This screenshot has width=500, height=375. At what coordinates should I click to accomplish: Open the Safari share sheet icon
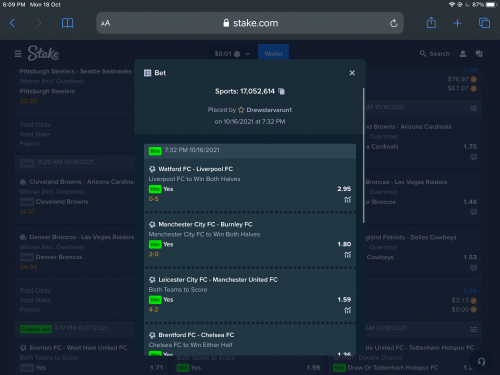click(431, 23)
